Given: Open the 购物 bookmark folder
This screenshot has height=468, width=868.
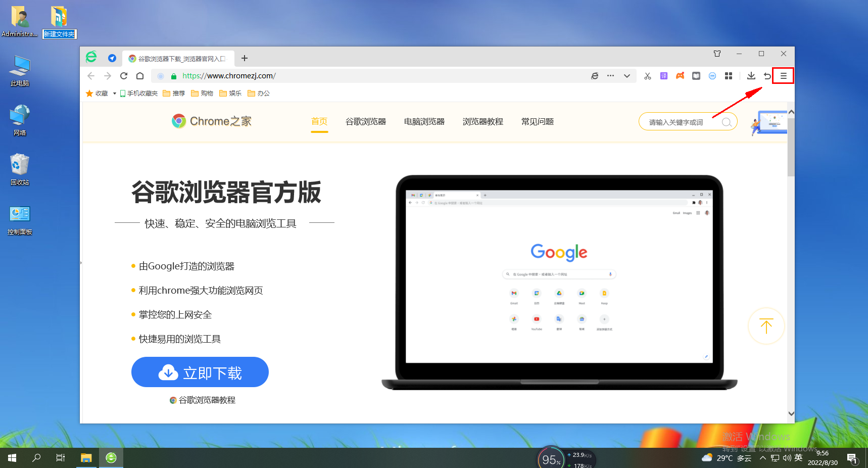Looking at the screenshot, I should 202,93.
